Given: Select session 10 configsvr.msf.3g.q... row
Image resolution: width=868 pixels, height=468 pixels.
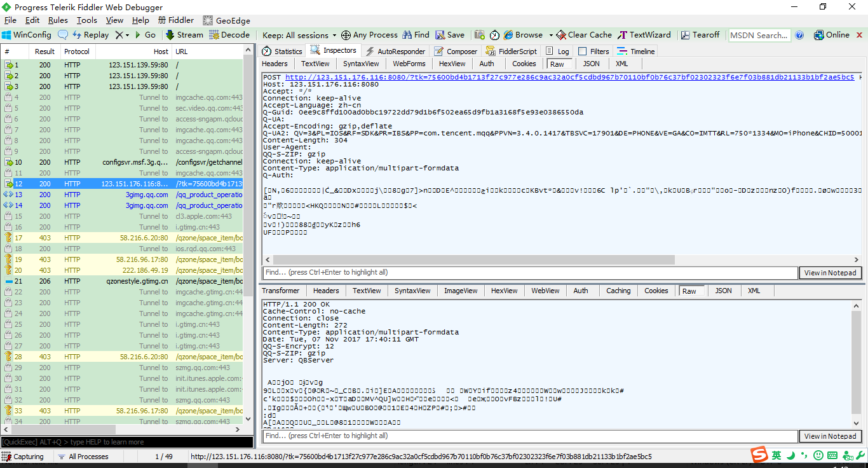Looking at the screenshot, I should [x=122, y=162].
